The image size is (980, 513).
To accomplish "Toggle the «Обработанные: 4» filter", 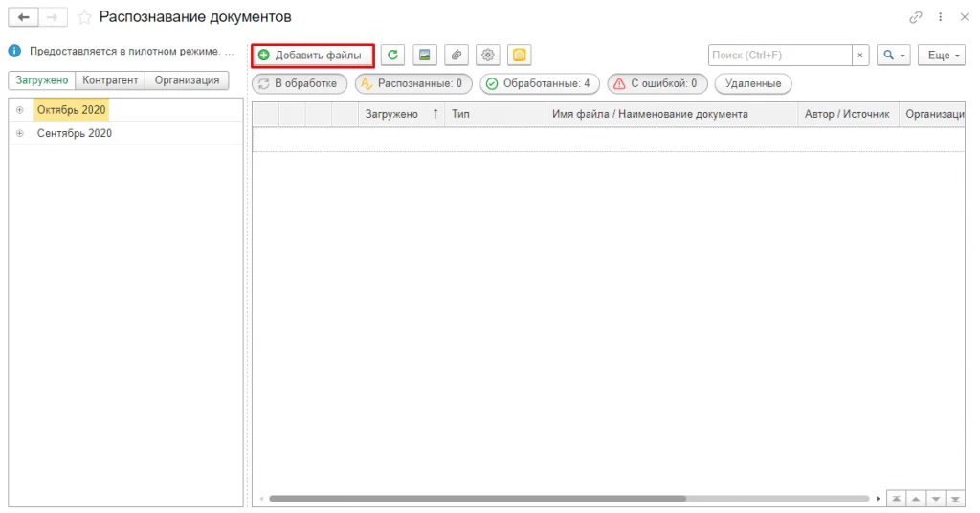I will click(540, 83).
